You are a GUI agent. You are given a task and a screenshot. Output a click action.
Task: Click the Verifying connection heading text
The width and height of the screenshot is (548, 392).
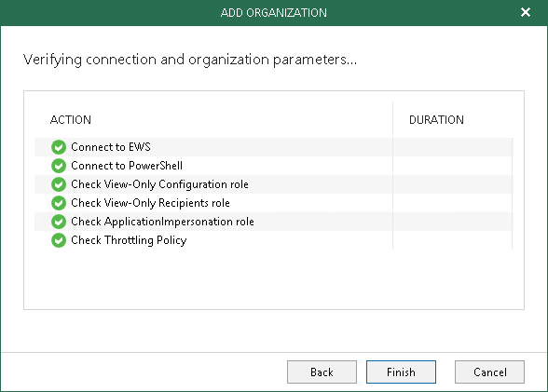click(190, 60)
